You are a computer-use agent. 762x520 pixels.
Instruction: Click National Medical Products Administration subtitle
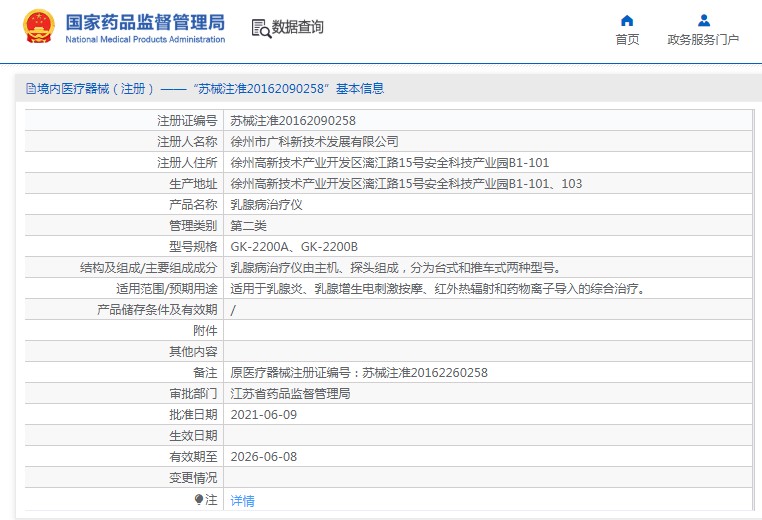tap(145, 39)
